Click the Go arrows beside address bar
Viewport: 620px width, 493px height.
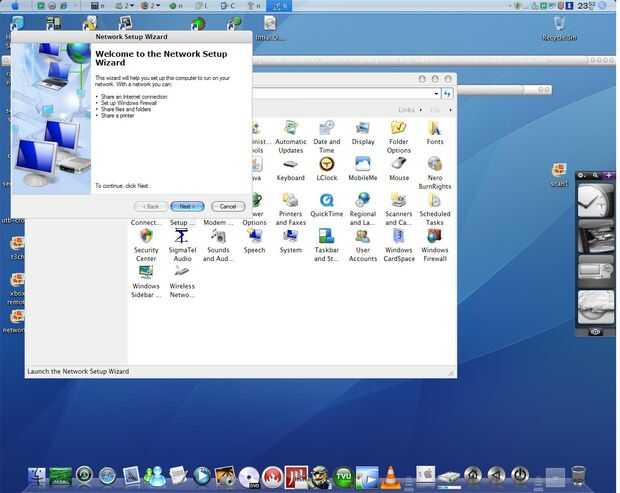click(x=447, y=94)
